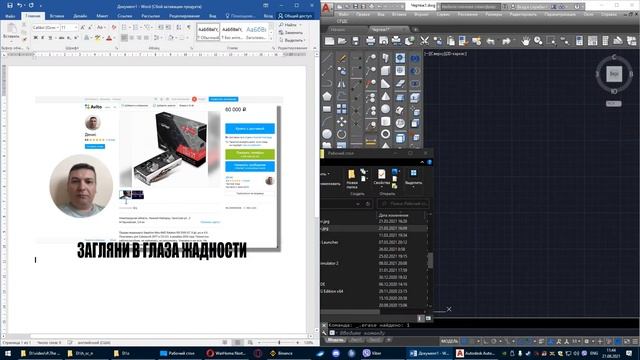The image size is (640, 360).
Task: Apply Italic formatting in Word
Action: pyautogui.click(x=42, y=38)
